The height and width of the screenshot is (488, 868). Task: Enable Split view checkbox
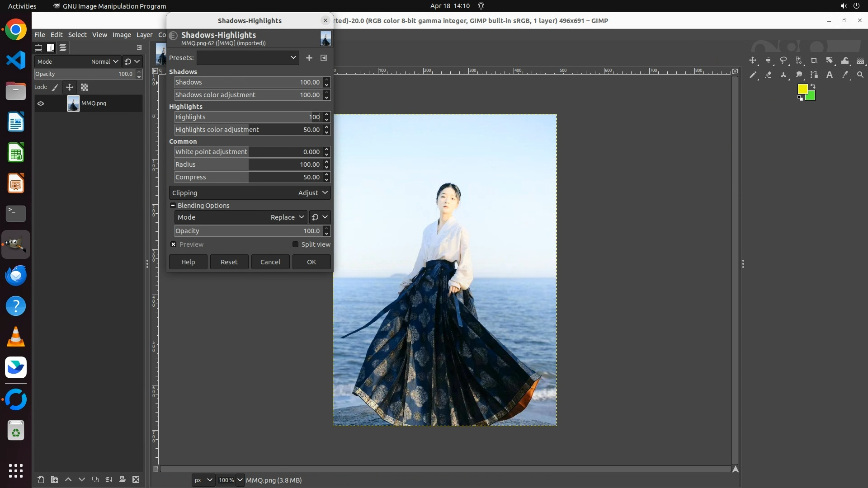pos(295,244)
